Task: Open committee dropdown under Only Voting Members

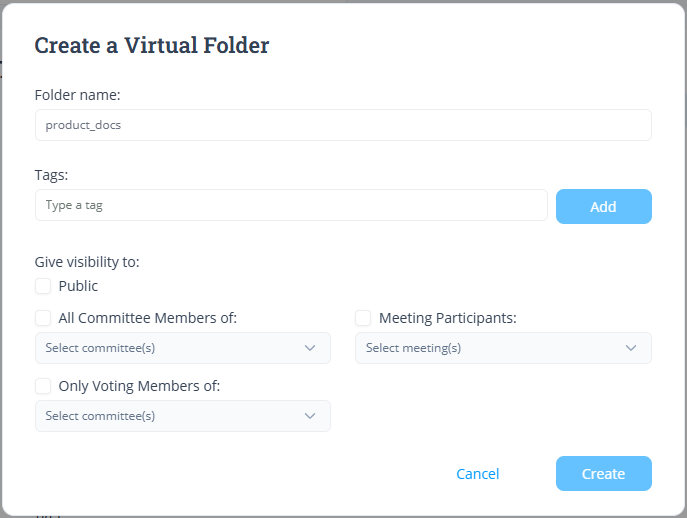Action: pyautogui.click(x=170, y=416)
